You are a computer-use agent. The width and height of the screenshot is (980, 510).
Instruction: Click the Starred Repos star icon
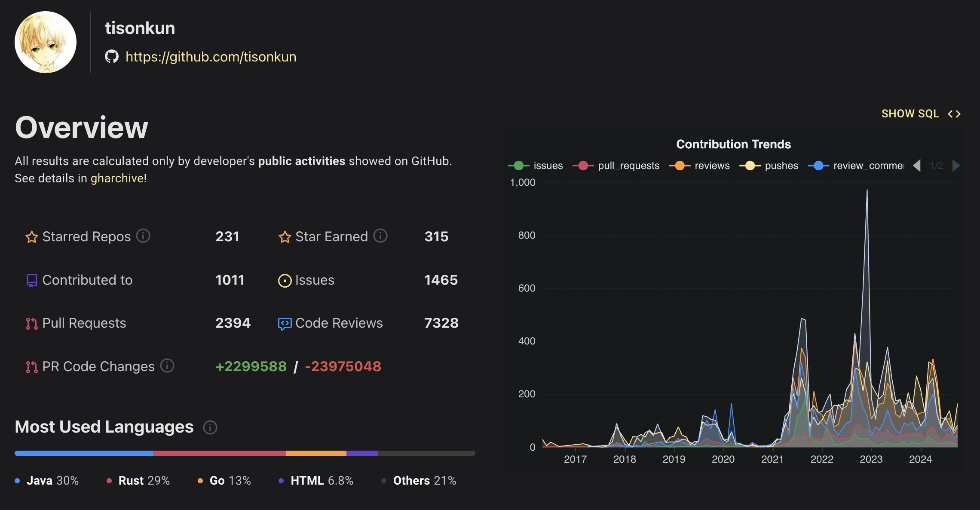point(32,237)
